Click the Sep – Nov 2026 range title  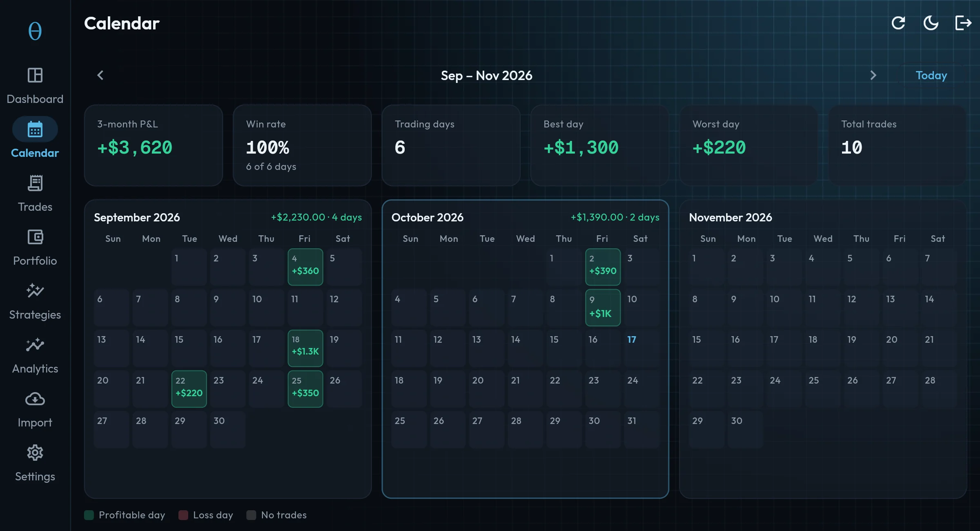click(x=486, y=76)
